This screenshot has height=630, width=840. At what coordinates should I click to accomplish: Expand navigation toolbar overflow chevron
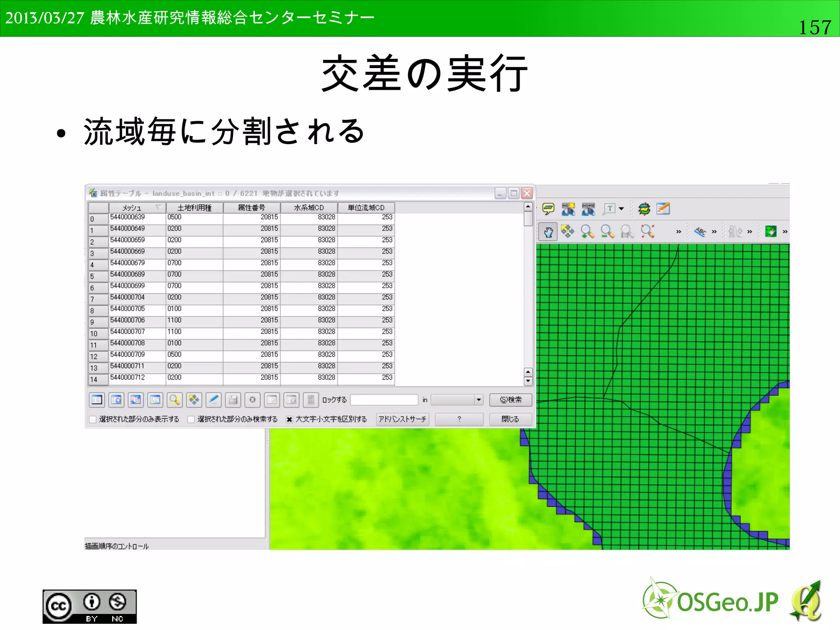(678, 232)
